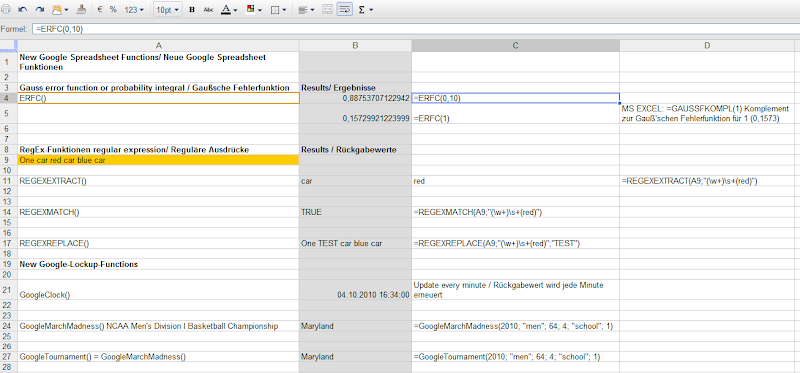This screenshot has width=800, height=373.
Task: Click the 'TRUE' result cell
Action: pos(355,212)
